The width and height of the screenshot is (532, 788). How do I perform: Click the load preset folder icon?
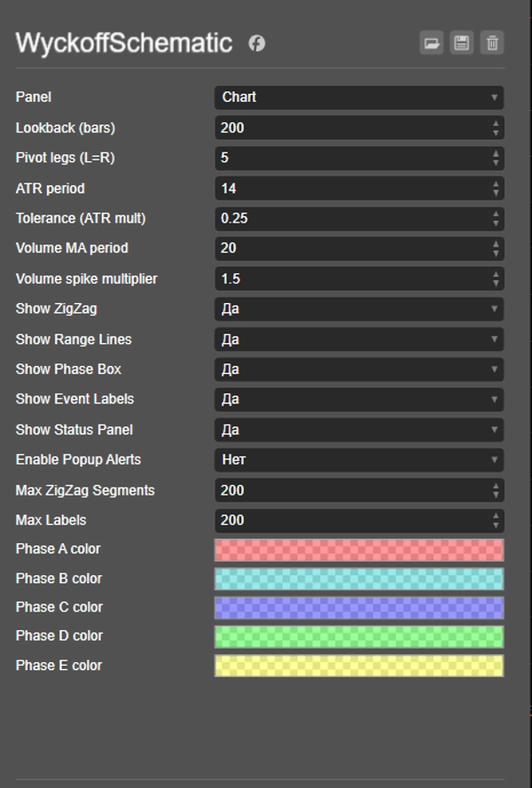(432, 43)
